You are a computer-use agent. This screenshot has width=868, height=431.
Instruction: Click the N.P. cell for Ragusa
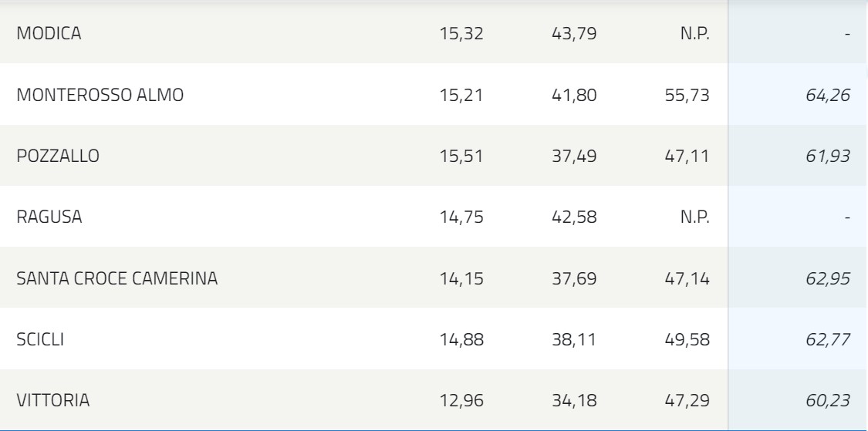(x=694, y=217)
